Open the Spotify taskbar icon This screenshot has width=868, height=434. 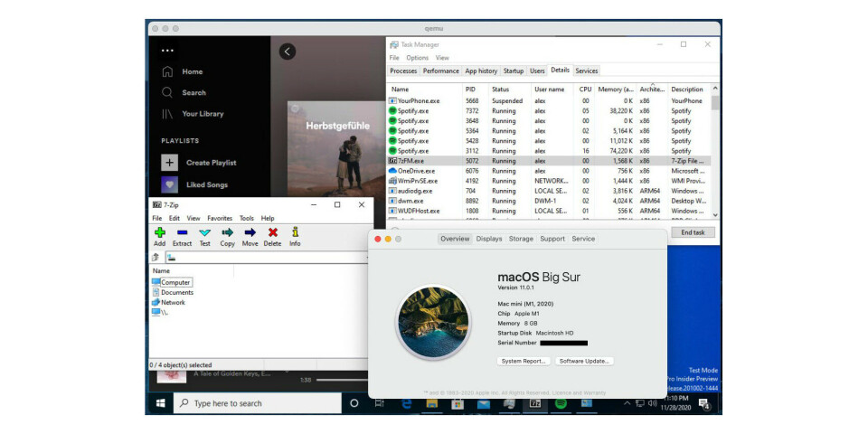click(561, 403)
